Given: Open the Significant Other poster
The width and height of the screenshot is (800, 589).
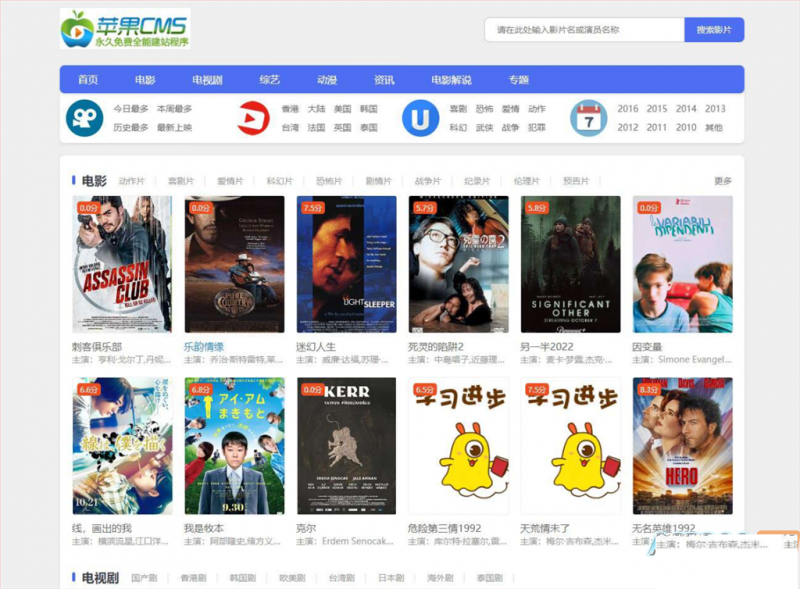Looking at the screenshot, I should (x=570, y=264).
